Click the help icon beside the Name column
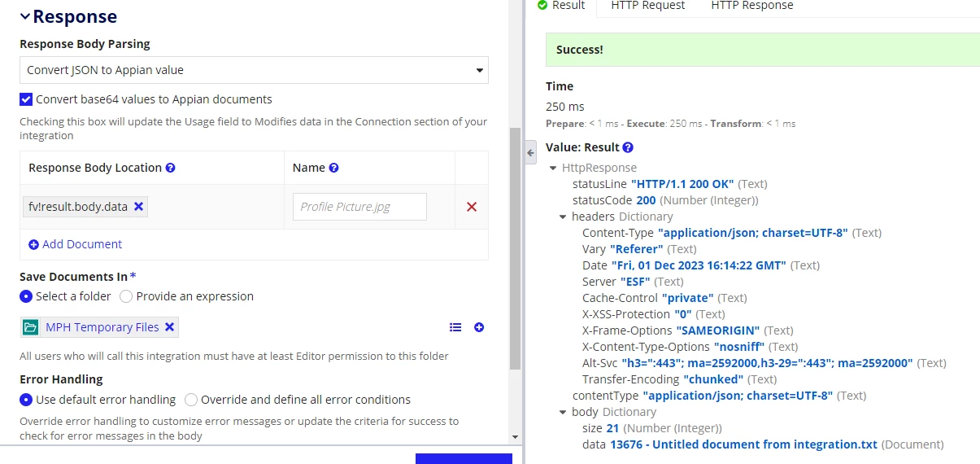The height and width of the screenshot is (464, 980). [x=333, y=168]
